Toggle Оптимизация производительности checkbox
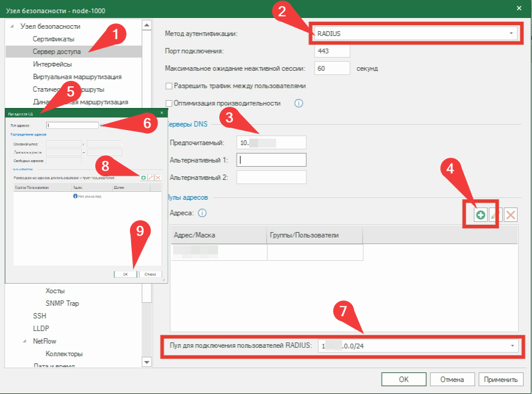 pos(169,103)
